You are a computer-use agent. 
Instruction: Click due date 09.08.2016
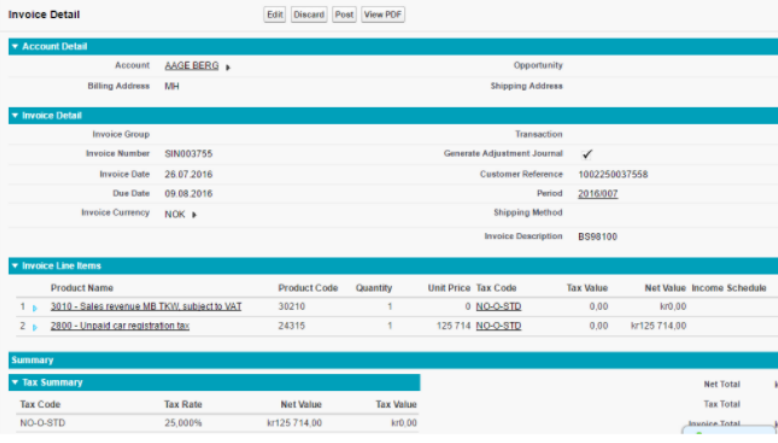(x=189, y=194)
